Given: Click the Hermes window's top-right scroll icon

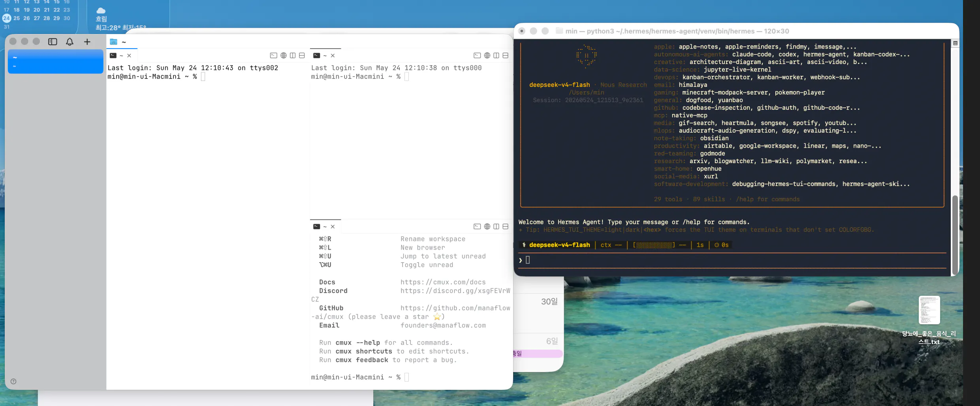Looking at the screenshot, I should pyautogui.click(x=955, y=43).
